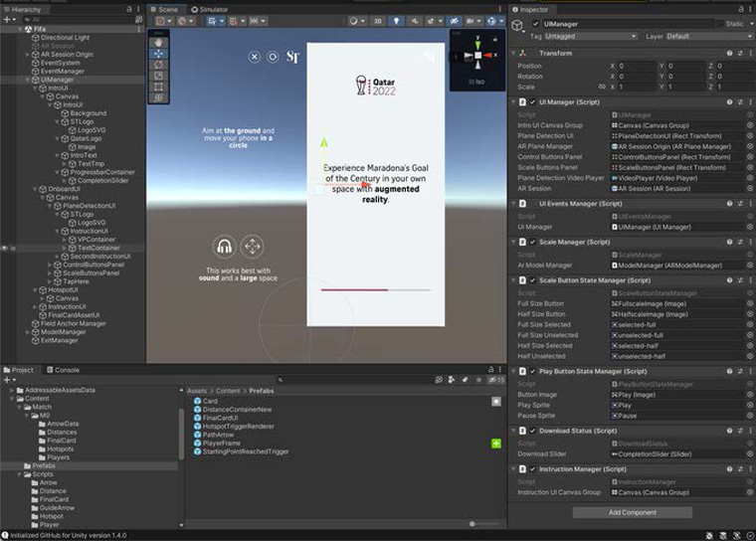Collapse the IntroUI hierarchy node
This screenshot has width=756, height=541.
tap(35, 89)
